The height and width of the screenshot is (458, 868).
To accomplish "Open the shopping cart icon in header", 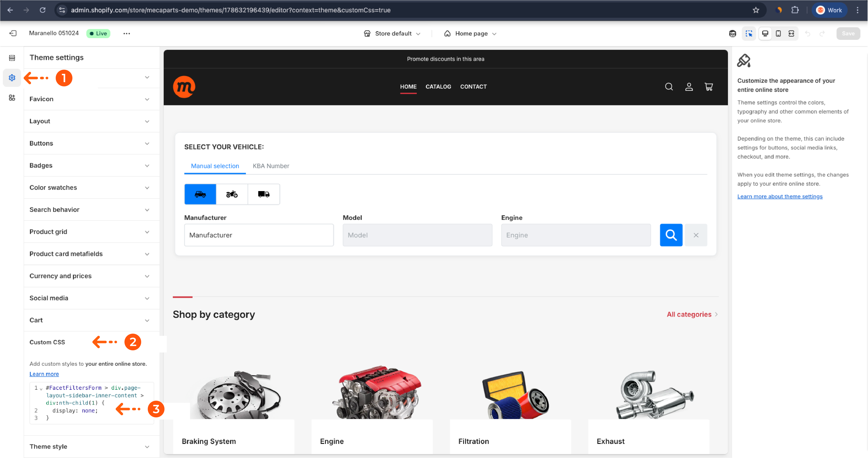I will pos(709,87).
